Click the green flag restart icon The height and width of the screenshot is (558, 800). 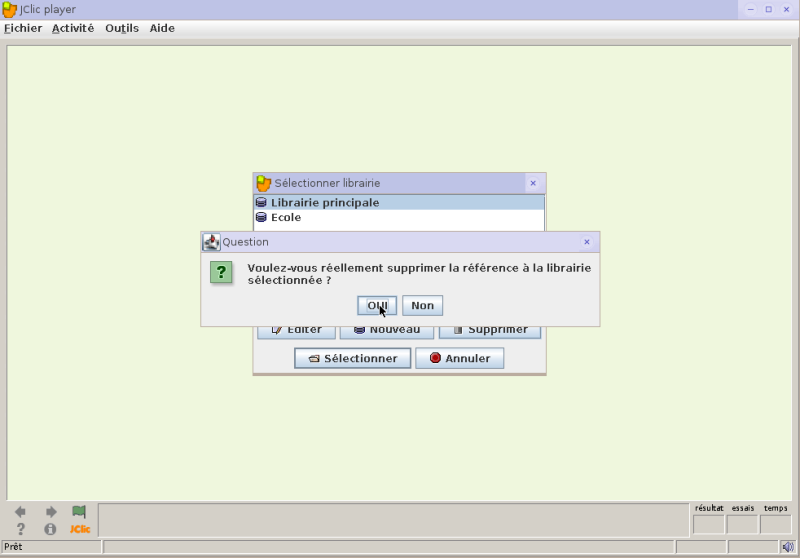(79, 512)
